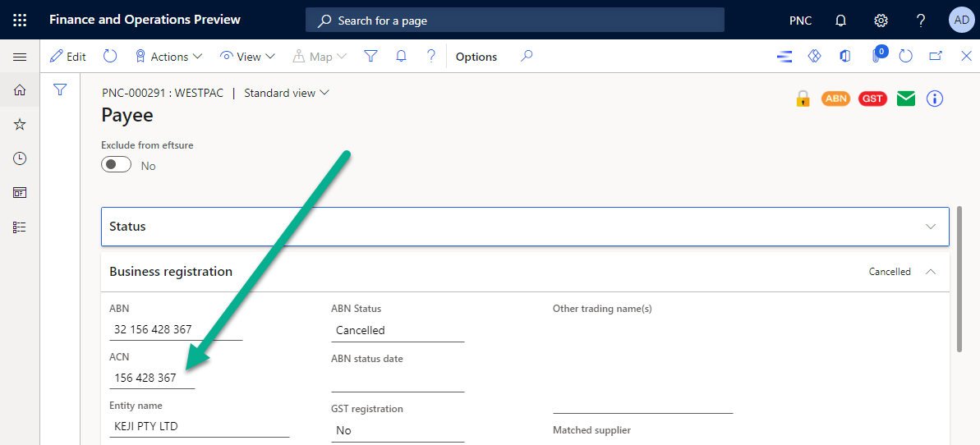
Task: Open the settings gear
Action: click(x=881, y=21)
